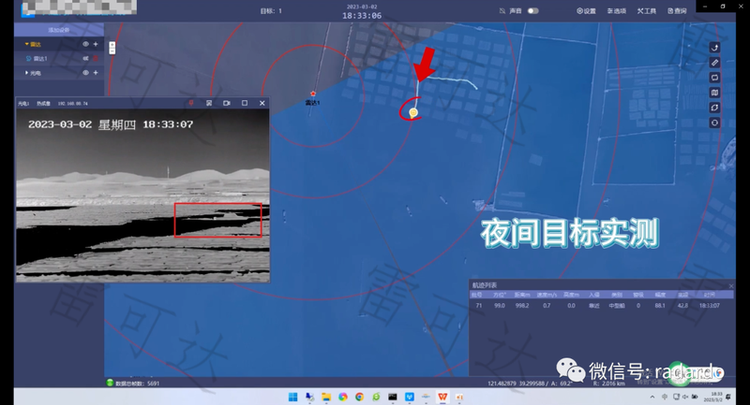
Task: Select the ruler measure tool on map toolbar
Action: (715, 63)
